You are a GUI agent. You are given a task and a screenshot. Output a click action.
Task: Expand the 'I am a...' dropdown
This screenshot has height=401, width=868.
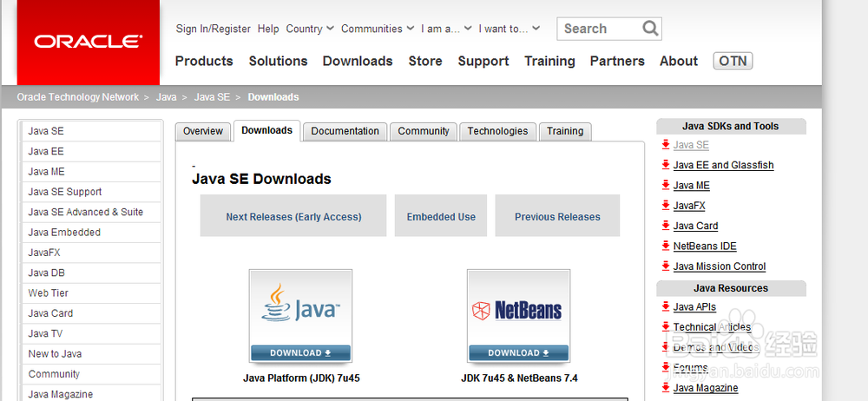446,29
